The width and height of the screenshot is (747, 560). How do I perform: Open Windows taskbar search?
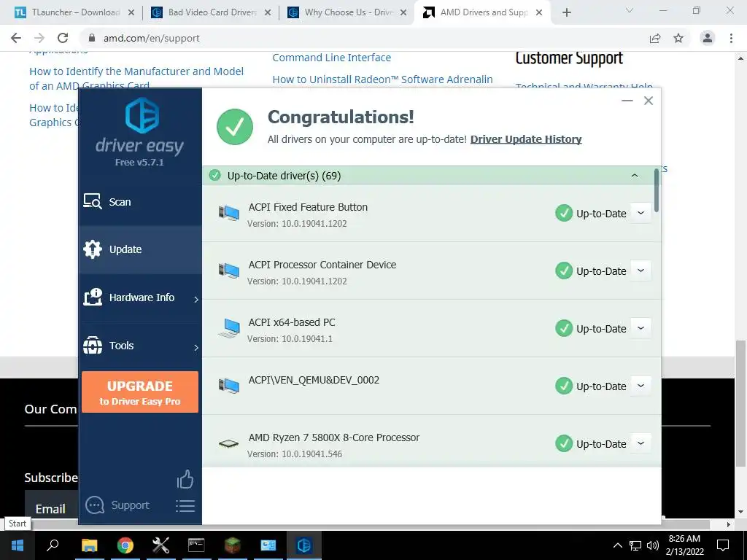[x=53, y=545]
